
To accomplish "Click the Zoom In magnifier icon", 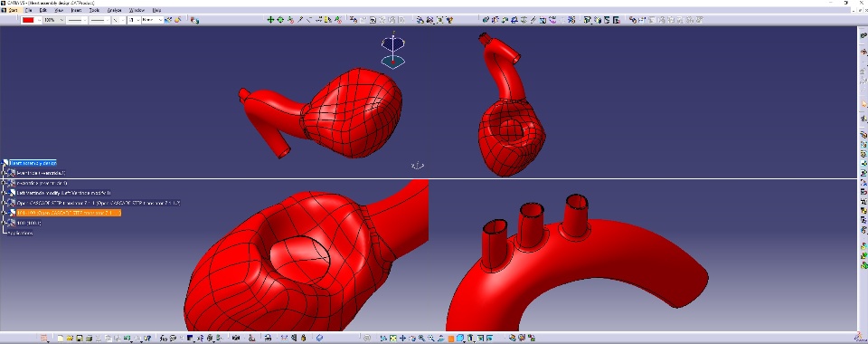I will 421,338.
